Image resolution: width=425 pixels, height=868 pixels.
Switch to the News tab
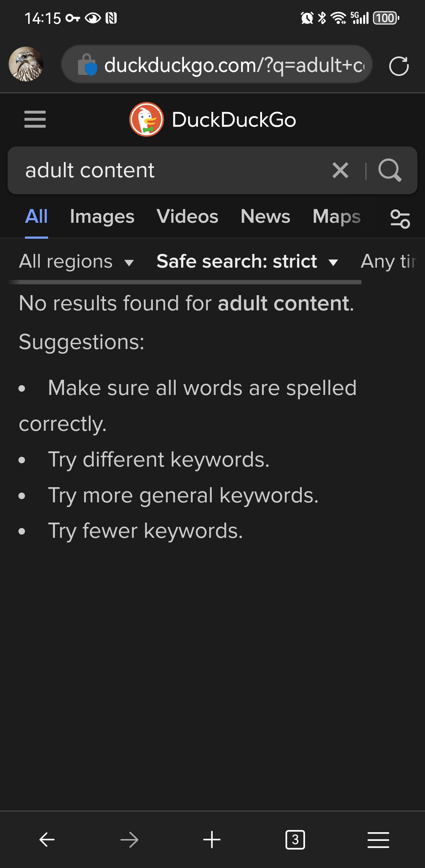(x=265, y=216)
